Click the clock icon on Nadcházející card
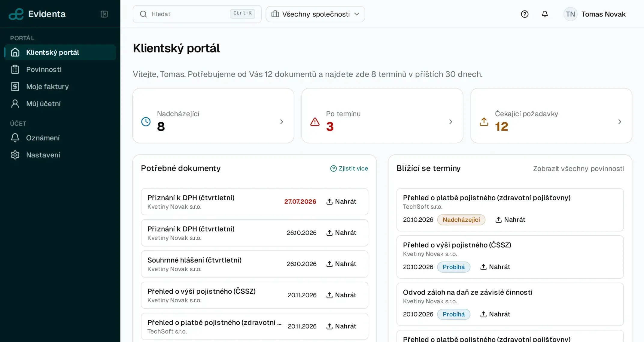644x342 pixels. [146, 122]
